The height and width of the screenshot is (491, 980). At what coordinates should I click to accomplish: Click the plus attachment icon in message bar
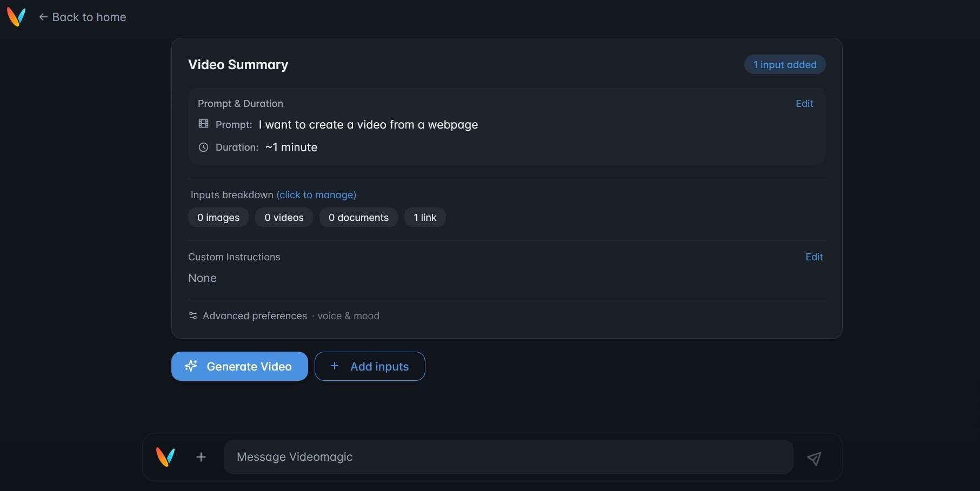point(201,457)
